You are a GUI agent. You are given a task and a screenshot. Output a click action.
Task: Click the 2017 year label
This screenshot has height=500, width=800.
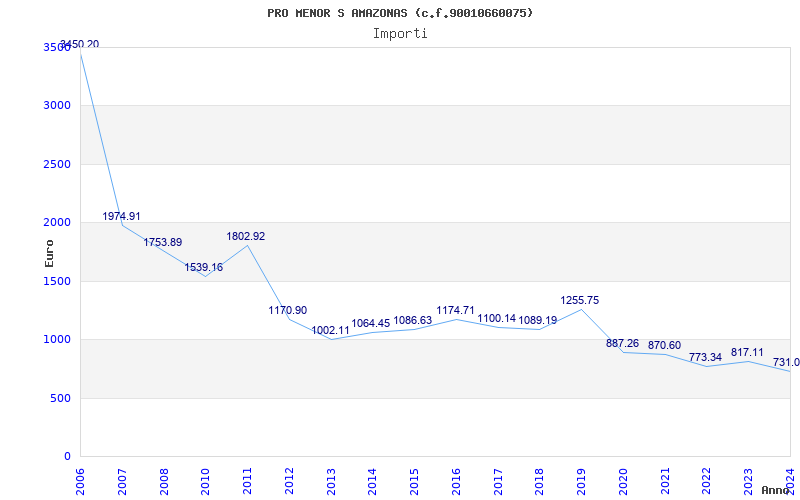point(498,481)
